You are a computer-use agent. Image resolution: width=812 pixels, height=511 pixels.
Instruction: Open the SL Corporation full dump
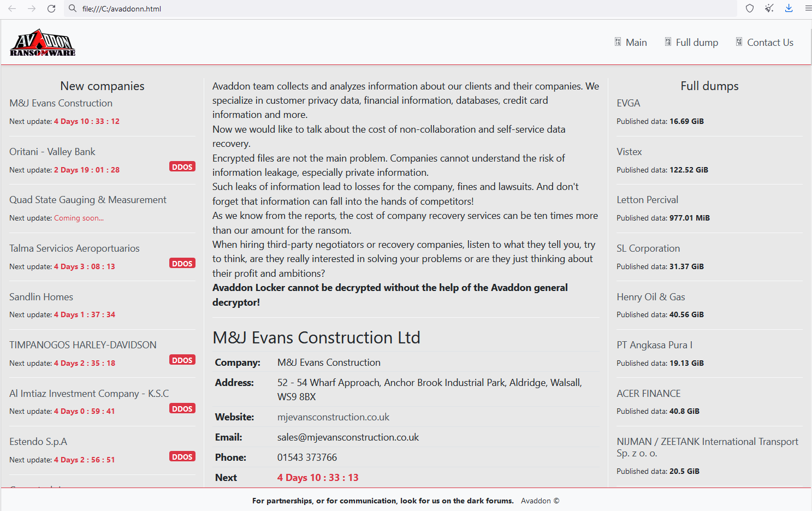648,248
